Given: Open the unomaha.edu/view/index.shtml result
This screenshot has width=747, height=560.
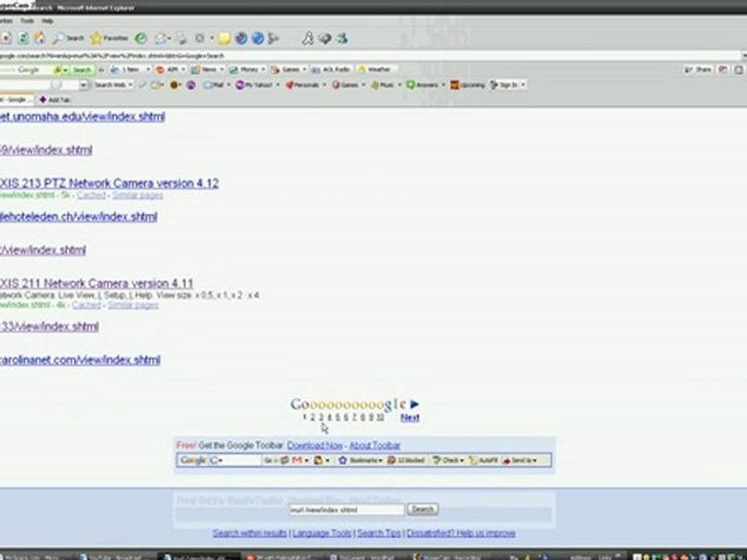Looking at the screenshot, I should tap(82, 117).
